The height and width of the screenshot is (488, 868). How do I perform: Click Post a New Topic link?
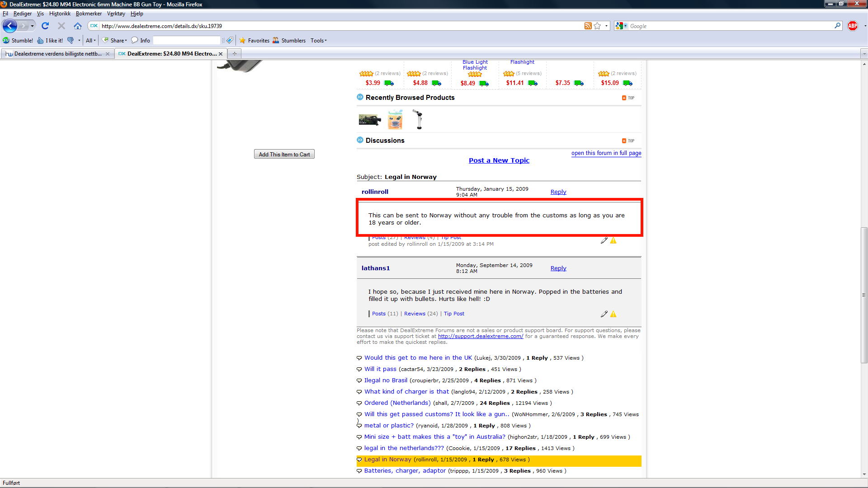(499, 160)
